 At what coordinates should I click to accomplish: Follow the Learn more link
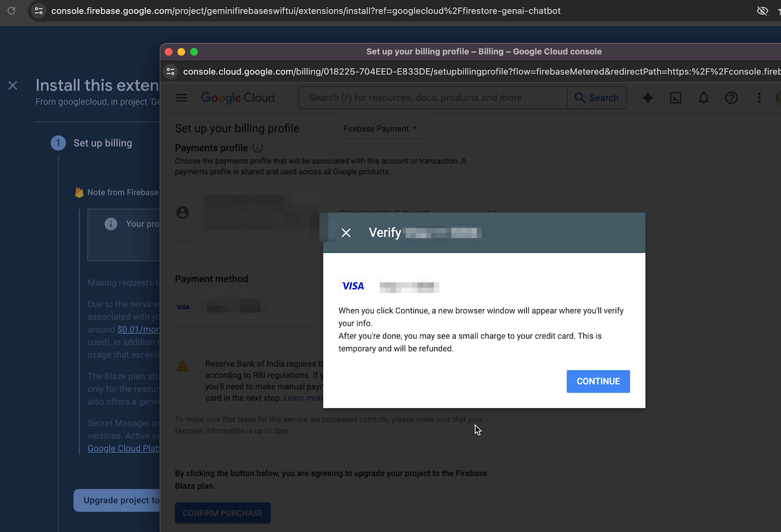pyautogui.click(x=303, y=398)
